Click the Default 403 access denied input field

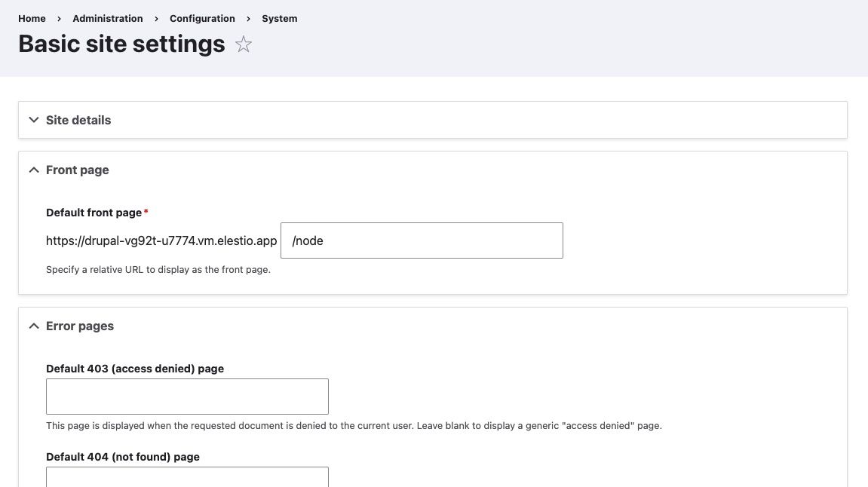click(x=187, y=396)
